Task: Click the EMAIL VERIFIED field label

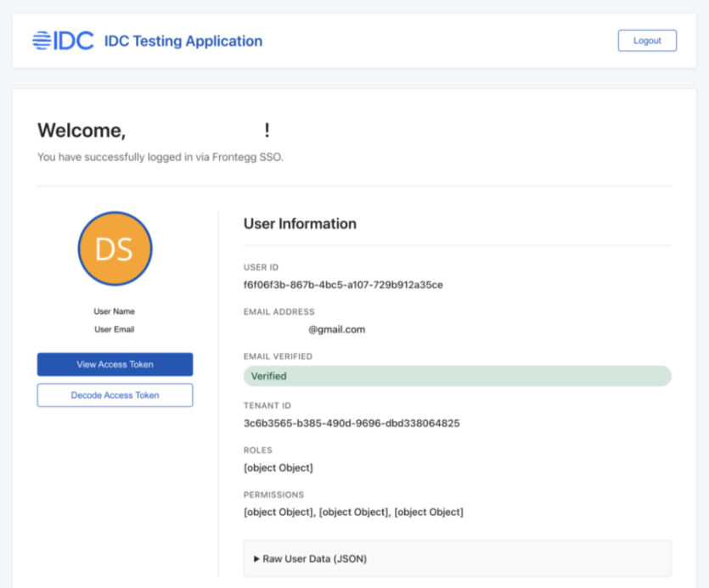Action: [278, 356]
